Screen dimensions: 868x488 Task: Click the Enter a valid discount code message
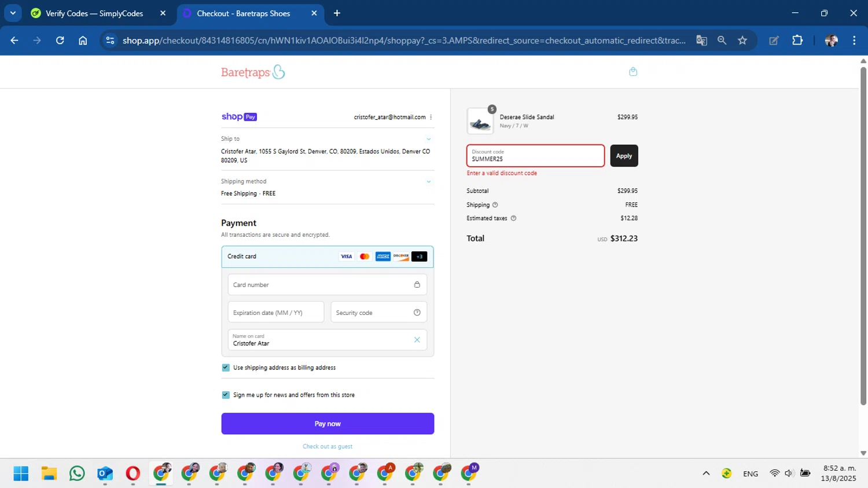[502, 173]
